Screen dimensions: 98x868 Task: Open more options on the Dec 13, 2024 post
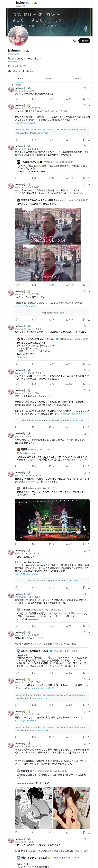[x=89, y=146]
